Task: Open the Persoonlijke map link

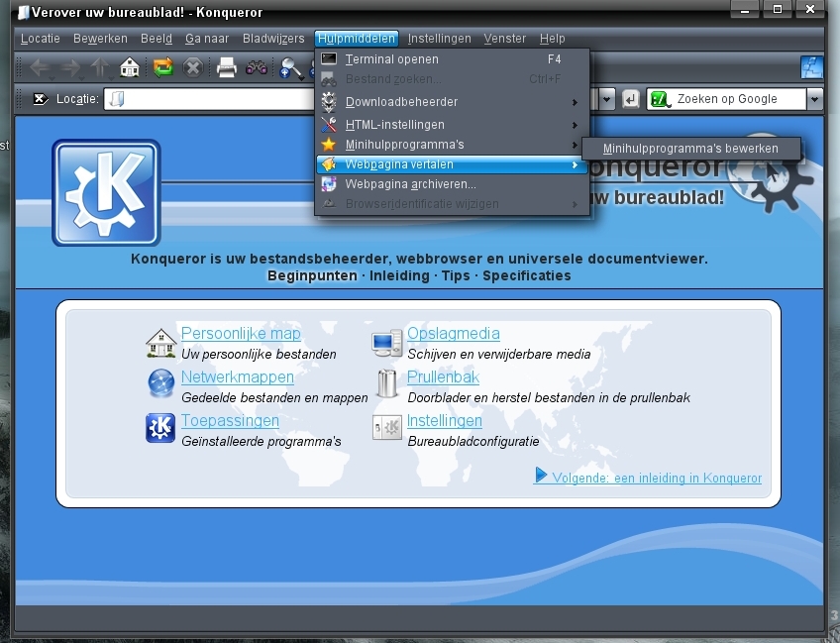Action: (x=241, y=333)
